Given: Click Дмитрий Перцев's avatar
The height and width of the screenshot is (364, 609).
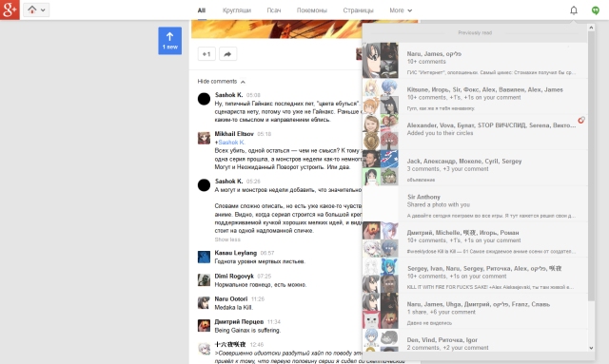Looking at the screenshot, I should pyautogui.click(x=204, y=326).
